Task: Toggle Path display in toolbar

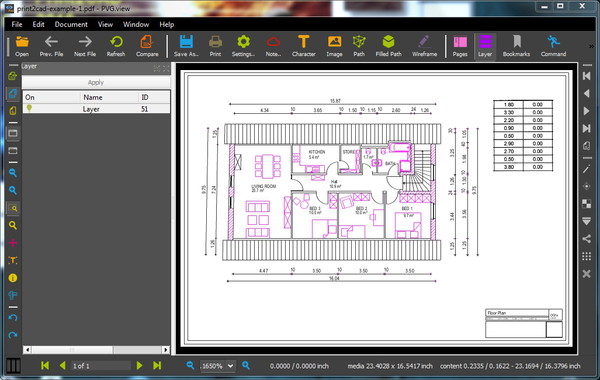Action: [359, 46]
